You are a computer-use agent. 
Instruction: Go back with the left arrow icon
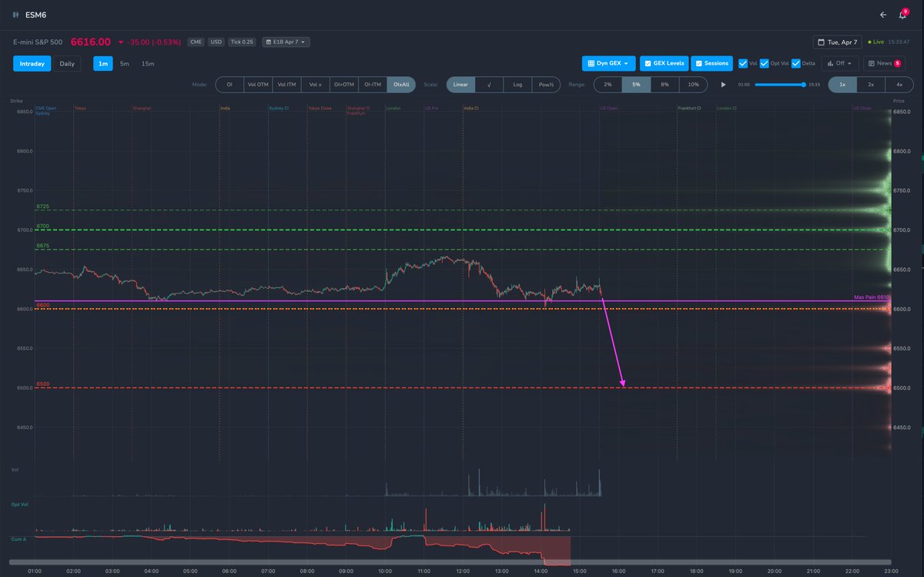[x=883, y=14]
